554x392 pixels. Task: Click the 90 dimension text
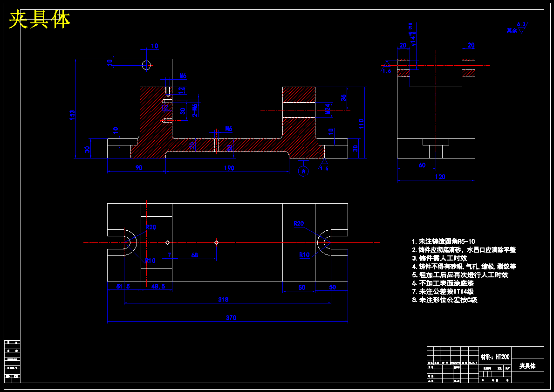[x=139, y=168]
